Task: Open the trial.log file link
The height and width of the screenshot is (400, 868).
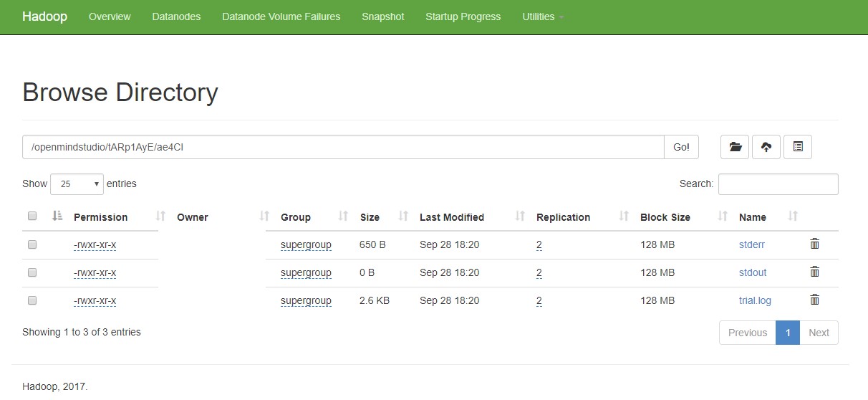Action: click(x=755, y=300)
